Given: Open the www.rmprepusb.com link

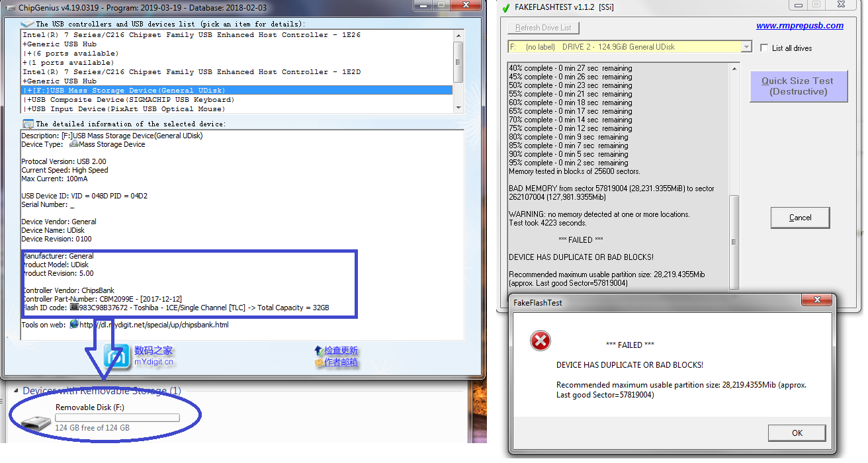Looking at the screenshot, I should tap(800, 26).
